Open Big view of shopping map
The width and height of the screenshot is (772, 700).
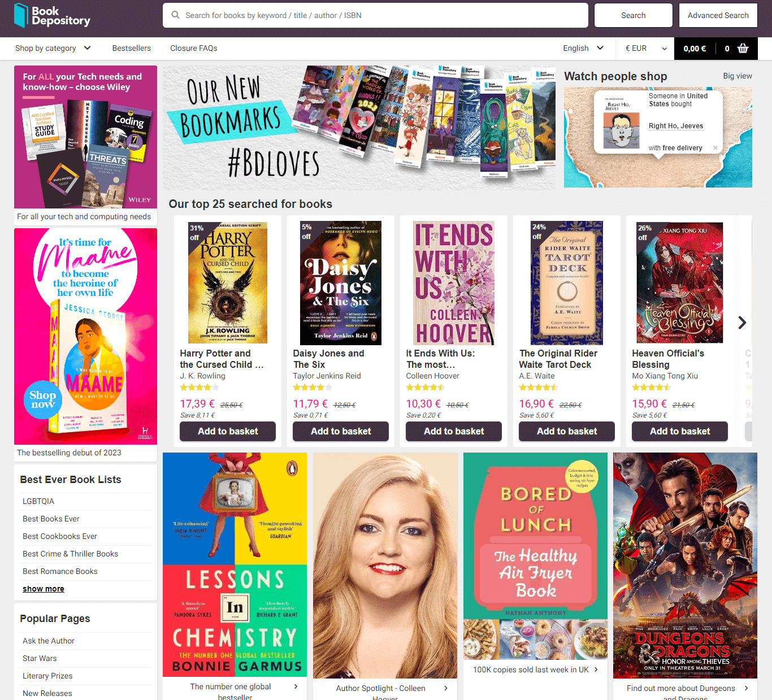[x=737, y=76]
